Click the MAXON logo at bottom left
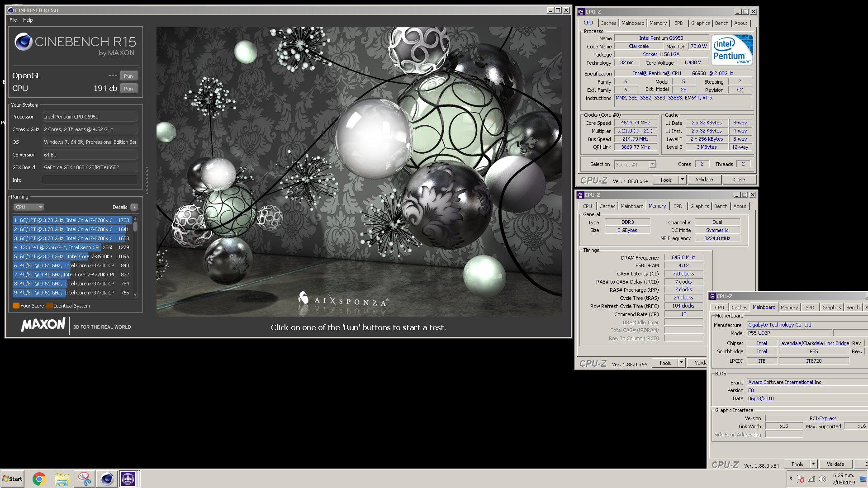The height and width of the screenshot is (488, 868). tap(43, 324)
